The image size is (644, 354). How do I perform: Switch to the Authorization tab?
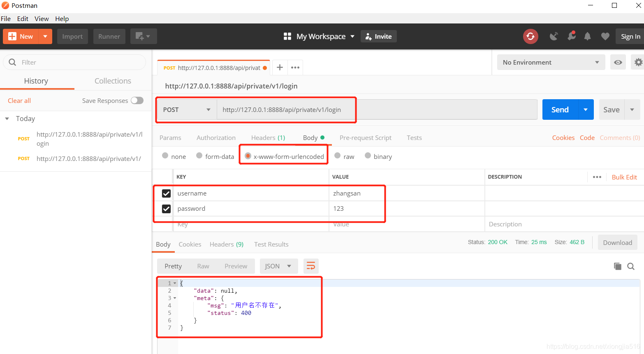tap(216, 137)
